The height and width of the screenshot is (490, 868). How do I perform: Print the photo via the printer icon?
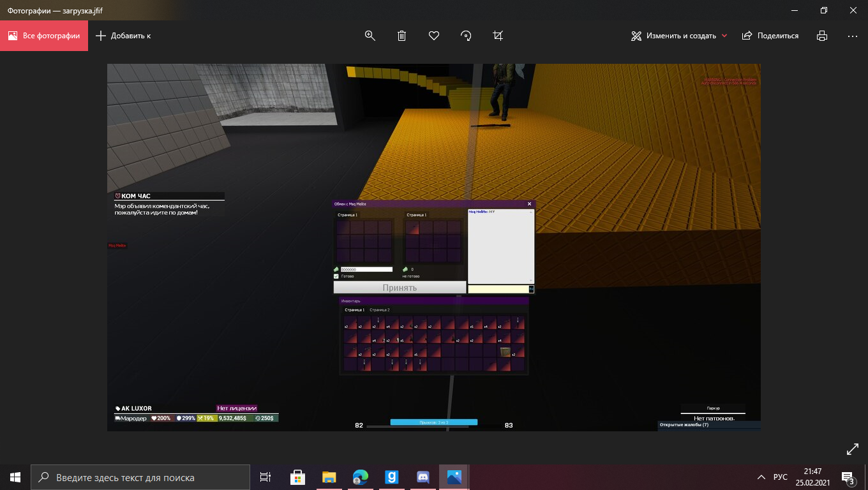[x=822, y=36]
